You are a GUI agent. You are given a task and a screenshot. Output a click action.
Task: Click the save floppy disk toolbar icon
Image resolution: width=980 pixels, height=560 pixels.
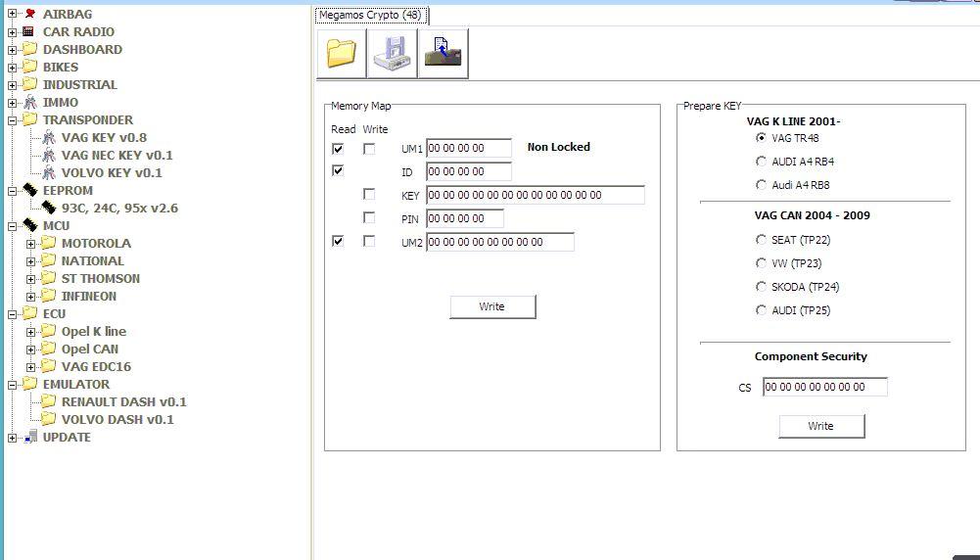click(392, 53)
